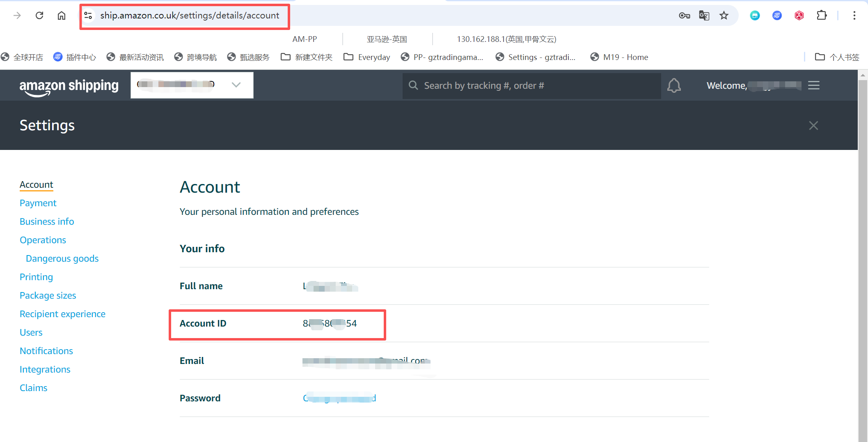Open the Payment settings section

coord(38,203)
